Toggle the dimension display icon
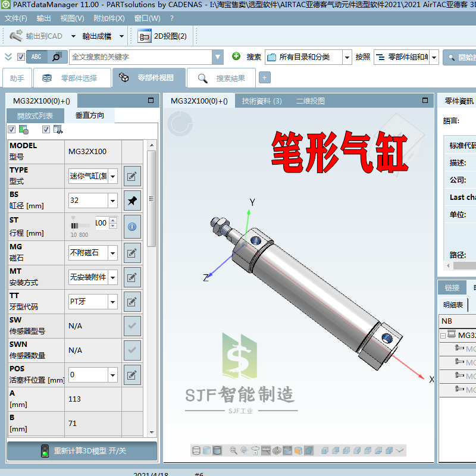Viewport: 476px width, 476px height. pos(287,450)
